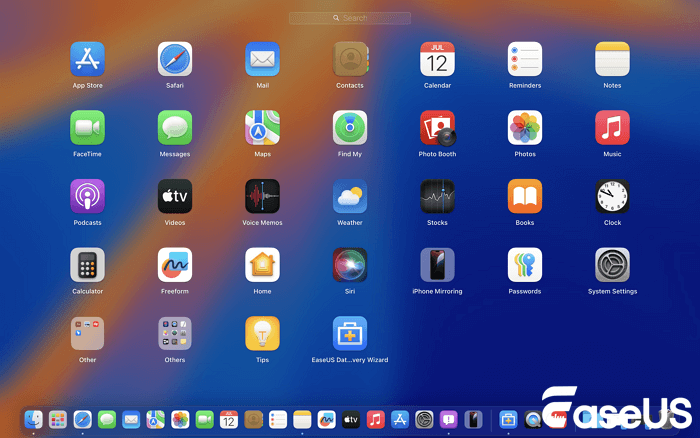Screen dimensions: 700x438
Task: Open the Tips app
Action: coord(262,334)
